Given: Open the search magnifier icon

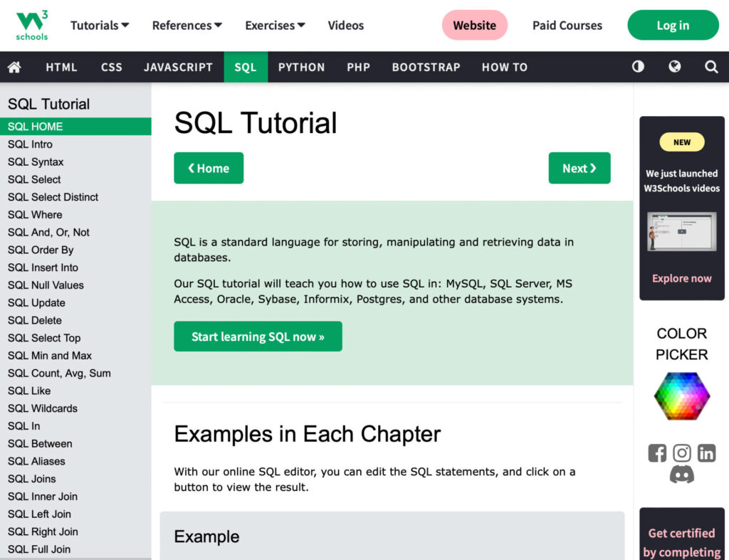Looking at the screenshot, I should 711,67.
